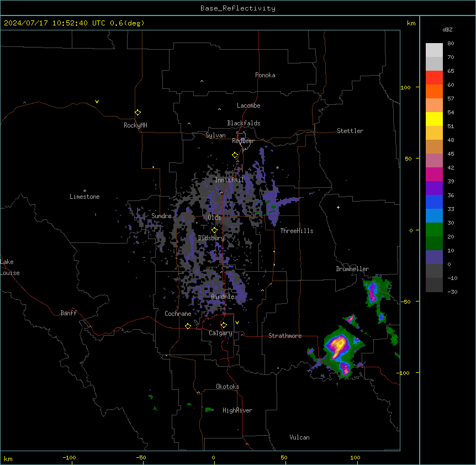This screenshot has height=465, width=476.
Task: Select the Limestone label
Action: click(84, 197)
